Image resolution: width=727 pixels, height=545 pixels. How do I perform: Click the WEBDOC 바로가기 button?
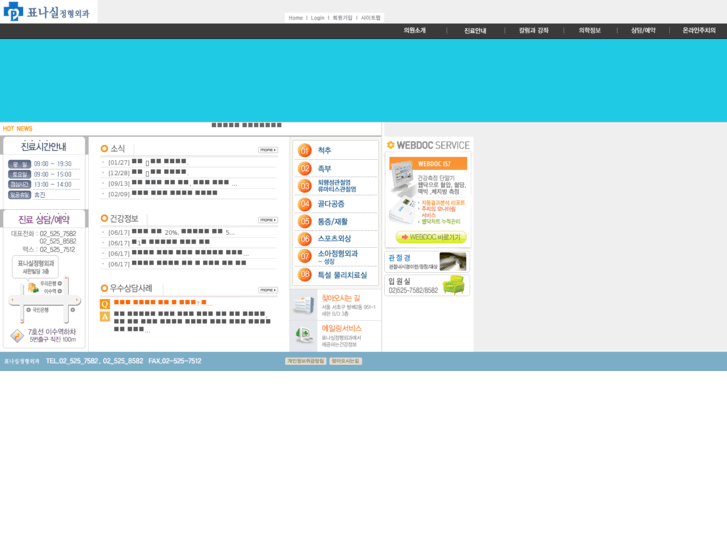431,237
